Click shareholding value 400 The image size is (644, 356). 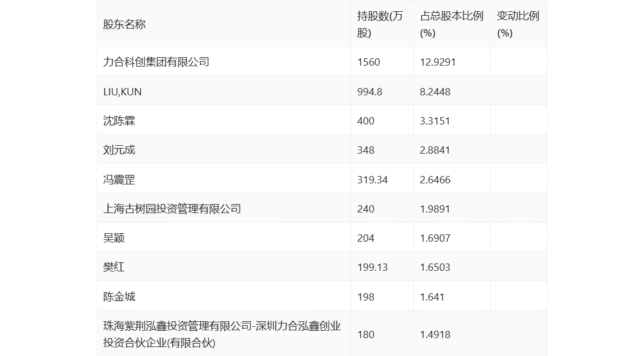tap(366, 121)
